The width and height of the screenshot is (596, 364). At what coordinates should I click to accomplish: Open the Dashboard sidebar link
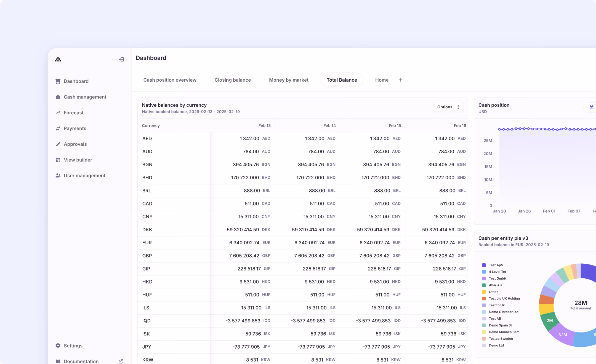click(76, 81)
